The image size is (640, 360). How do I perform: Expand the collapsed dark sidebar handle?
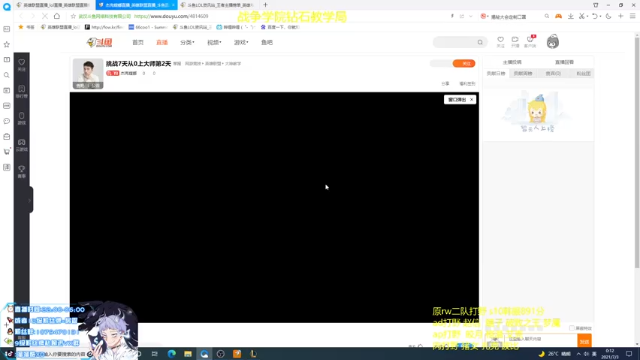[x=30, y=200]
